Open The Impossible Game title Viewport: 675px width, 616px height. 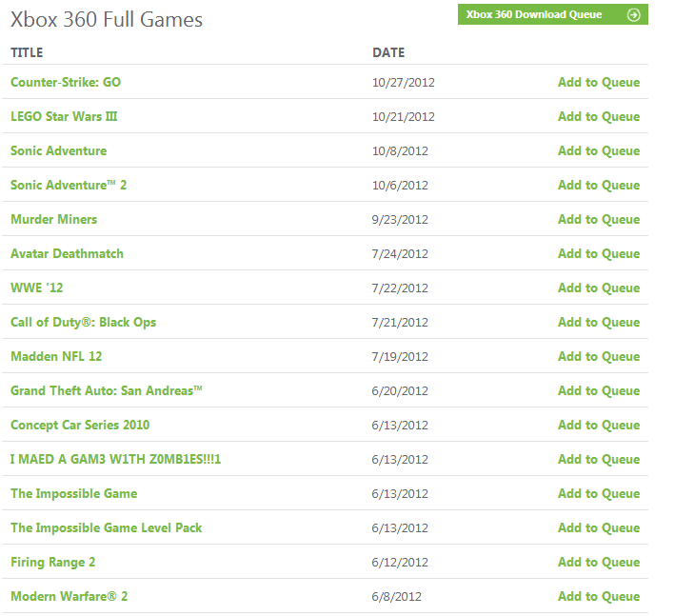(x=74, y=494)
